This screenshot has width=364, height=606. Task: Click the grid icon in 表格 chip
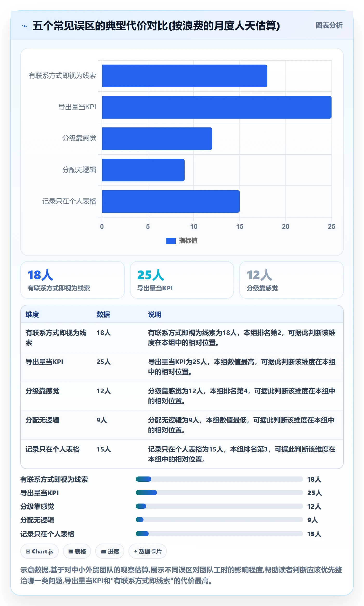tap(70, 552)
